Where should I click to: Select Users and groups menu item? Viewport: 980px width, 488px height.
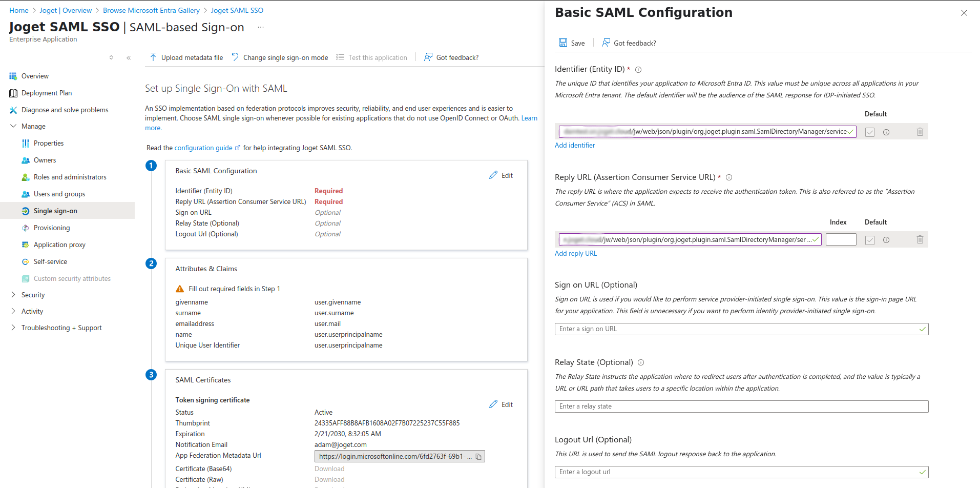tap(59, 194)
